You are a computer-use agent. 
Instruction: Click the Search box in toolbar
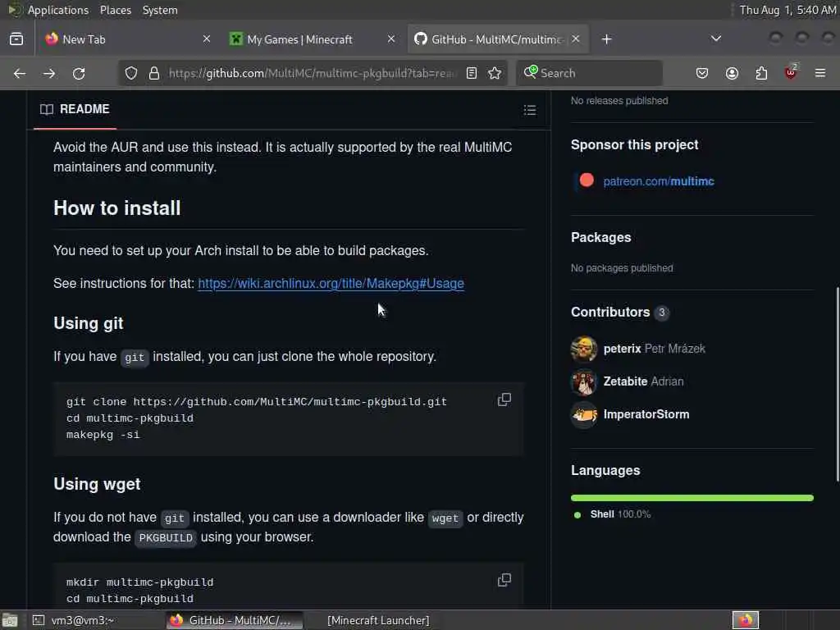(589, 73)
